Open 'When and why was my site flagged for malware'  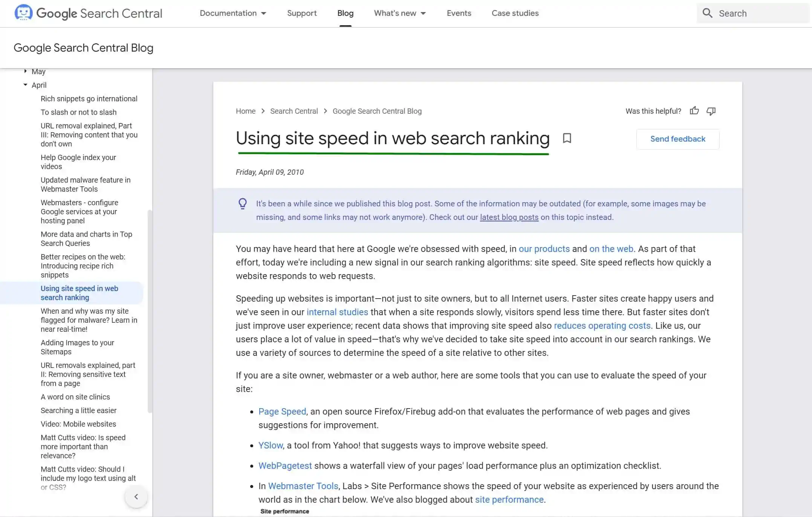point(89,320)
